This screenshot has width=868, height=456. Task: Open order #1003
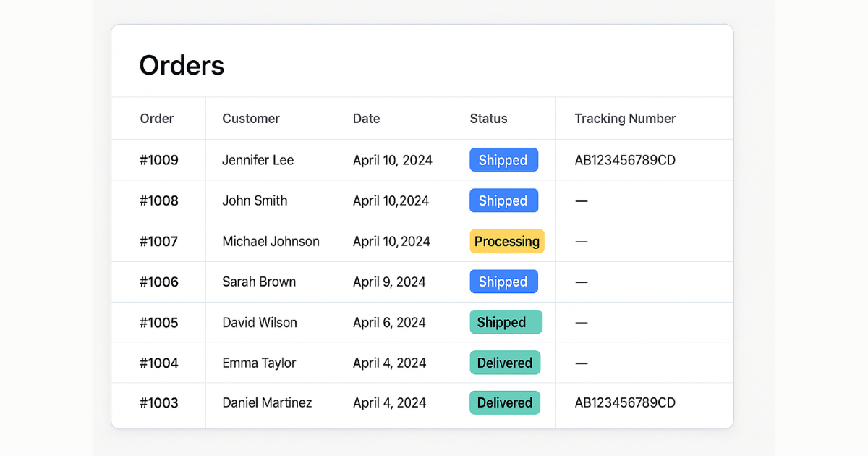point(159,402)
